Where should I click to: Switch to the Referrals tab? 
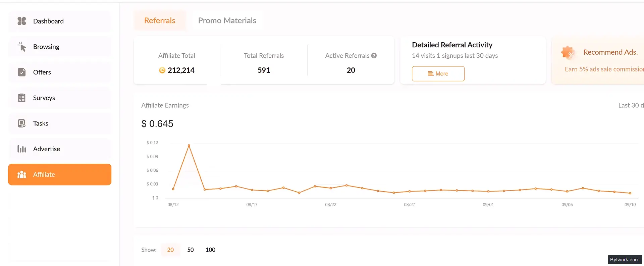160,20
